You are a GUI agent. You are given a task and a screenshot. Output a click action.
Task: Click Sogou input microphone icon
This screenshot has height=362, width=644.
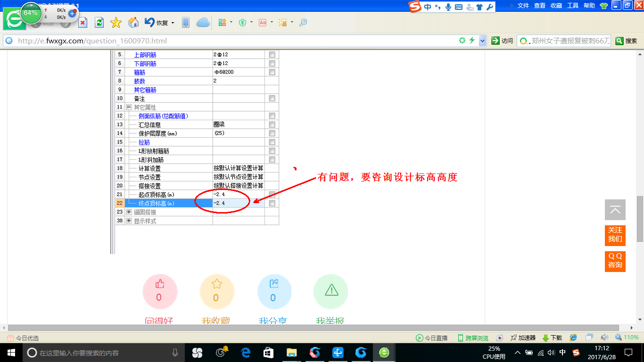click(x=448, y=7)
